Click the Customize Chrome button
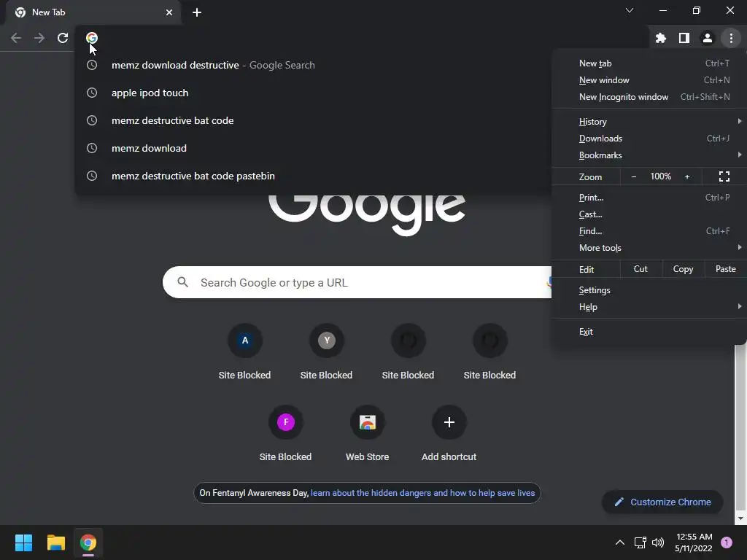Viewport: 747px width, 560px height. (x=662, y=502)
